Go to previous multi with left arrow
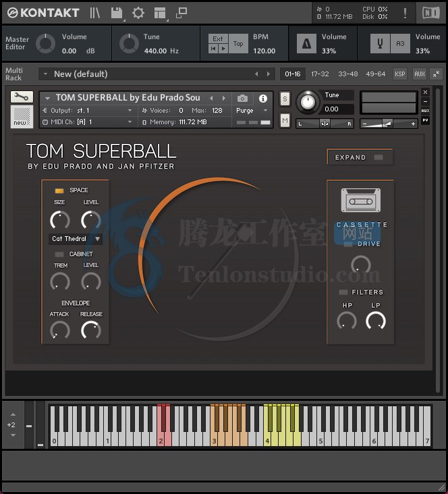The image size is (448, 494). tap(256, 74)
